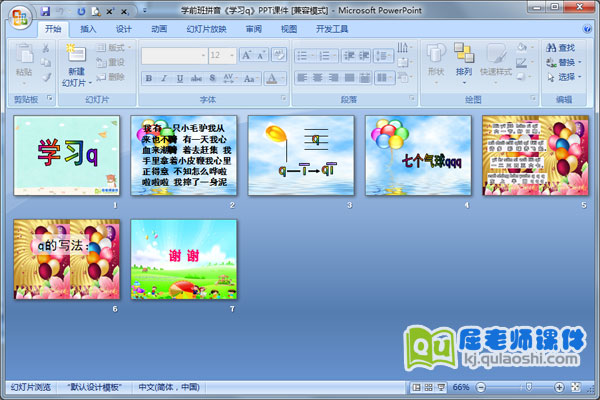Click the format painter brush icon

pyautogui.click(x=46, y=77)
